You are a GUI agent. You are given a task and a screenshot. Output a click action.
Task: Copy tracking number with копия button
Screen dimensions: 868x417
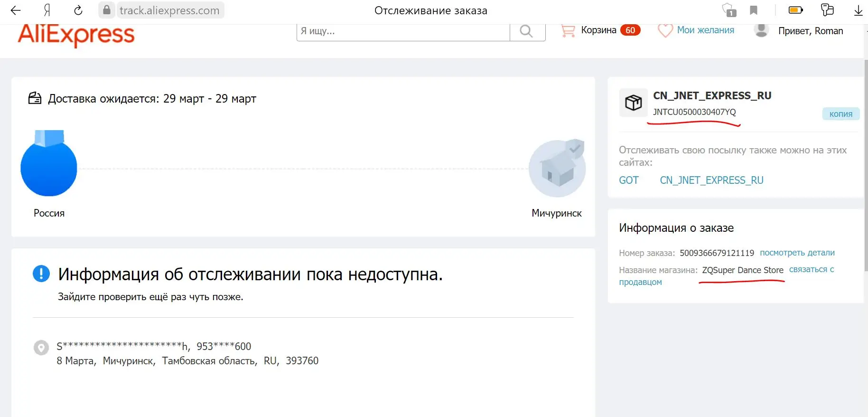tap(841, 114)
